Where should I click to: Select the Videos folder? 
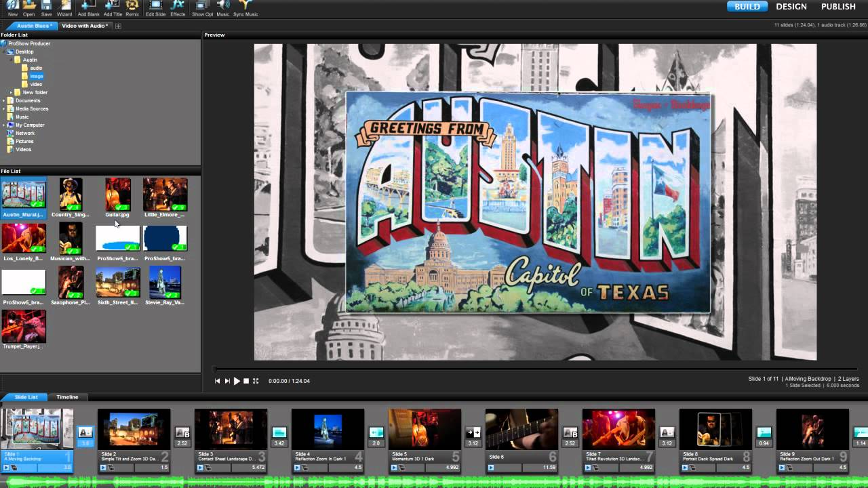pyautogui.click(x=20, y=149)
